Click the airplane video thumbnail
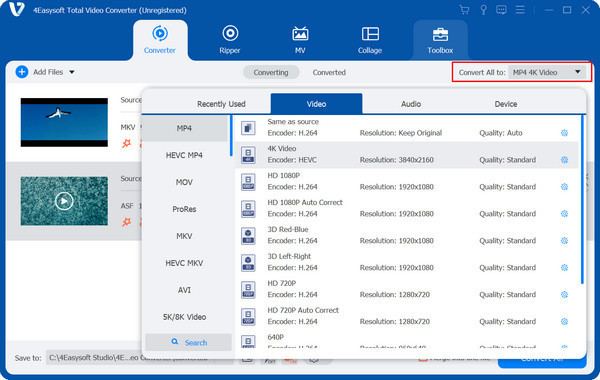The width and height of the screenshot is (600, 380). (64, 122)
